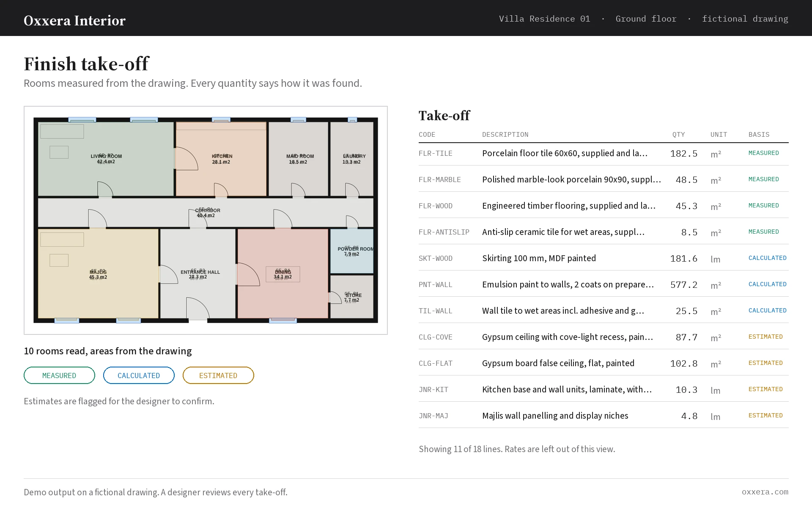Click the Dining room area in the drawing

283,273
